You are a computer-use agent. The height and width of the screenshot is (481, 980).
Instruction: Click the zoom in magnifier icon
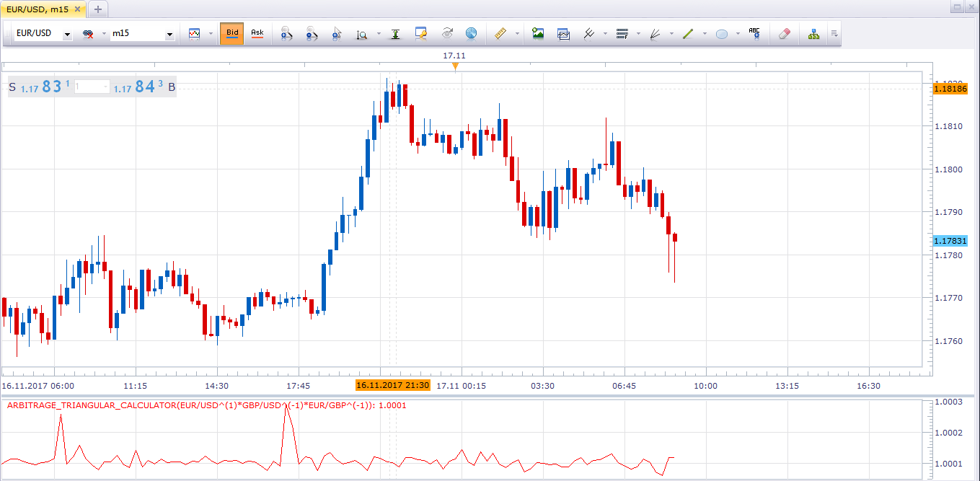click(286, 33)
